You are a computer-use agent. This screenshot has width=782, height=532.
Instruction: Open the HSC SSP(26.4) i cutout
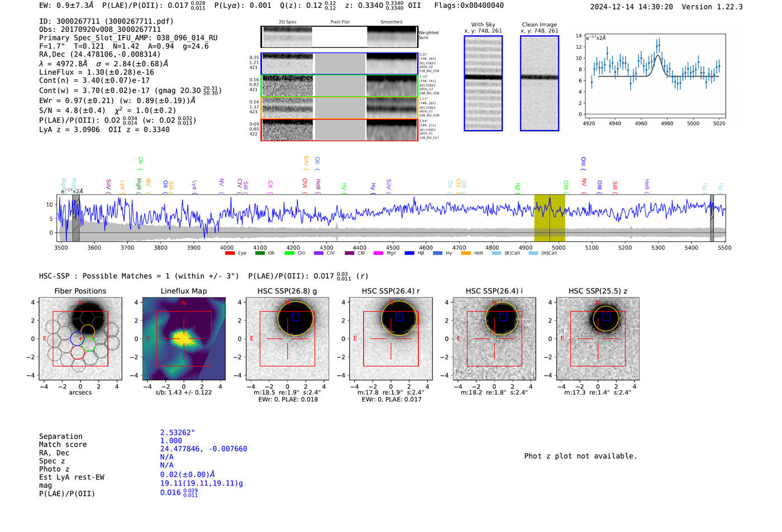pos(494,339)
